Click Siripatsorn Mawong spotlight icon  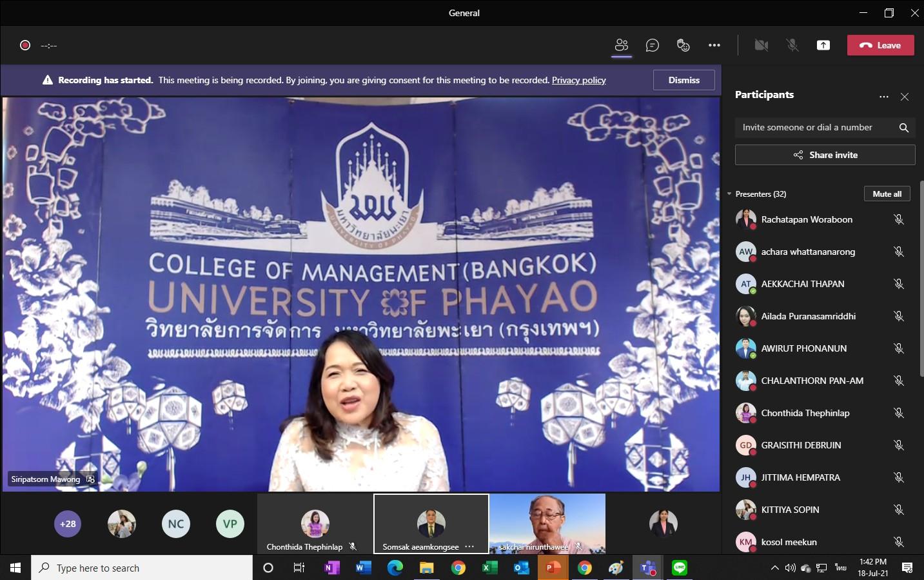[x=90, y=479]
